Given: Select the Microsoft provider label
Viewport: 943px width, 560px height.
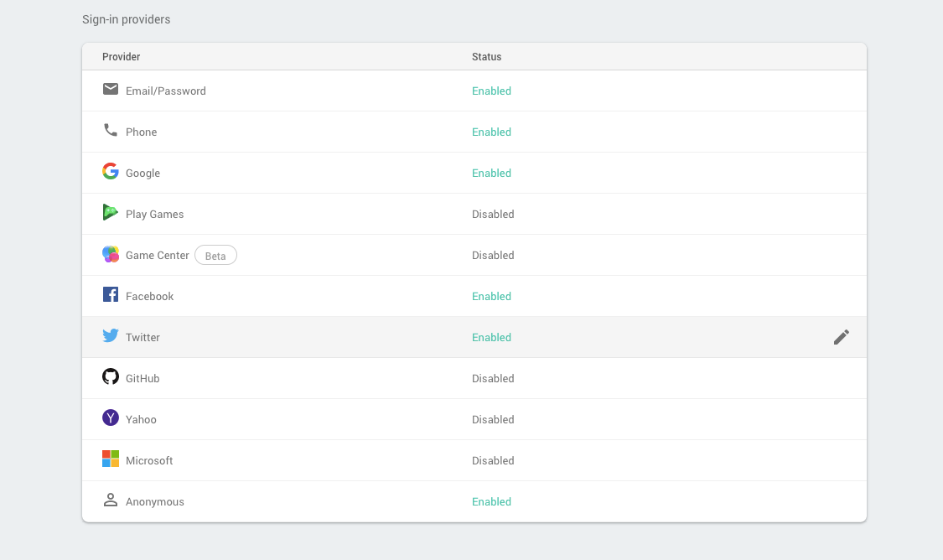Looking at the screenshot, I should [x=149, y=461].
